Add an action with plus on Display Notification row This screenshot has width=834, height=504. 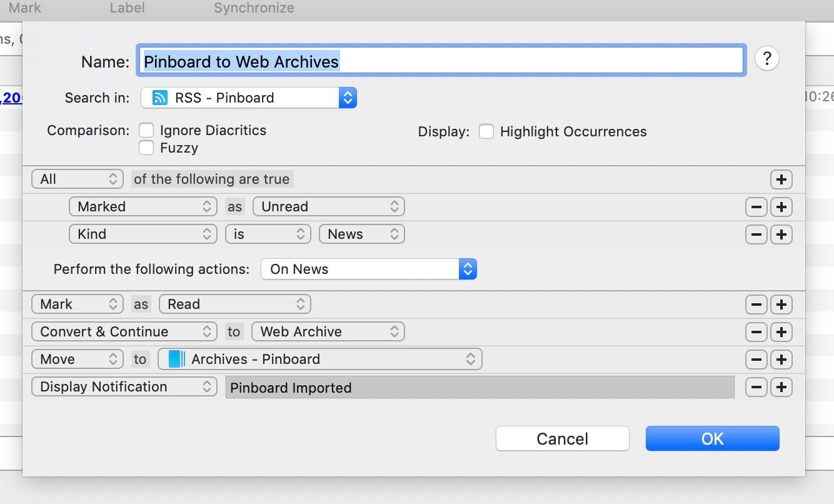pos(781,387)
